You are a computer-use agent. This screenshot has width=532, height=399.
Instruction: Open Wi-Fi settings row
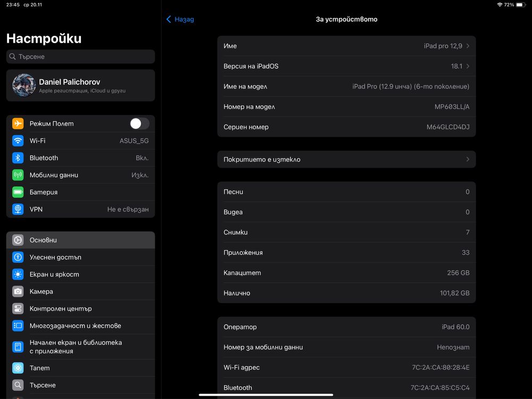80,140
